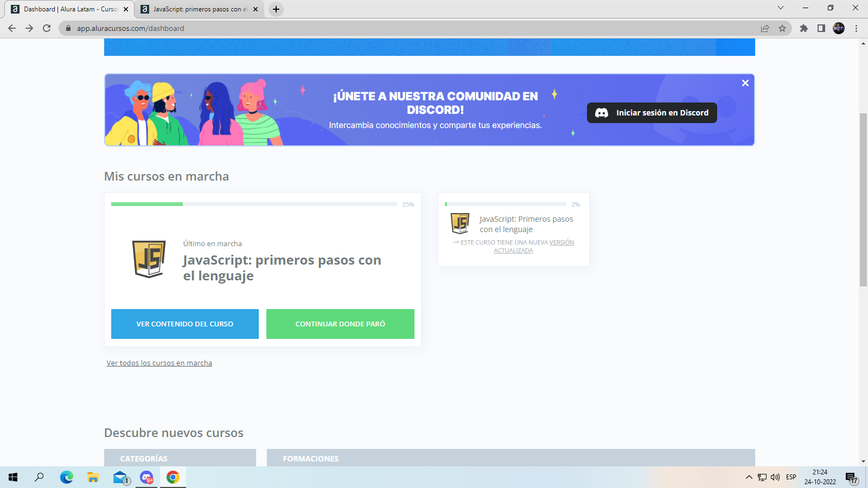The image size is (868, 488).
Task: Open a new browser tab
Action: pos(276,9)
